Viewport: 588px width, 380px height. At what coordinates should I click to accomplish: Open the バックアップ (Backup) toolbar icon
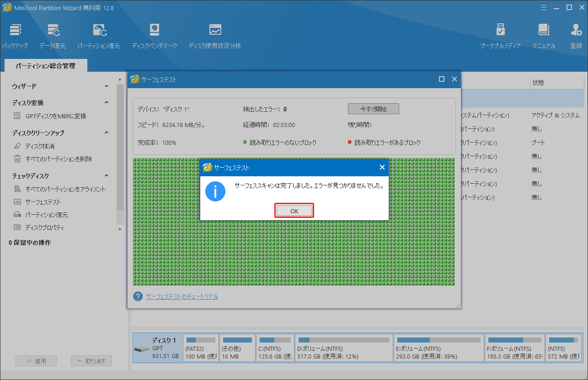pos(15,37)
